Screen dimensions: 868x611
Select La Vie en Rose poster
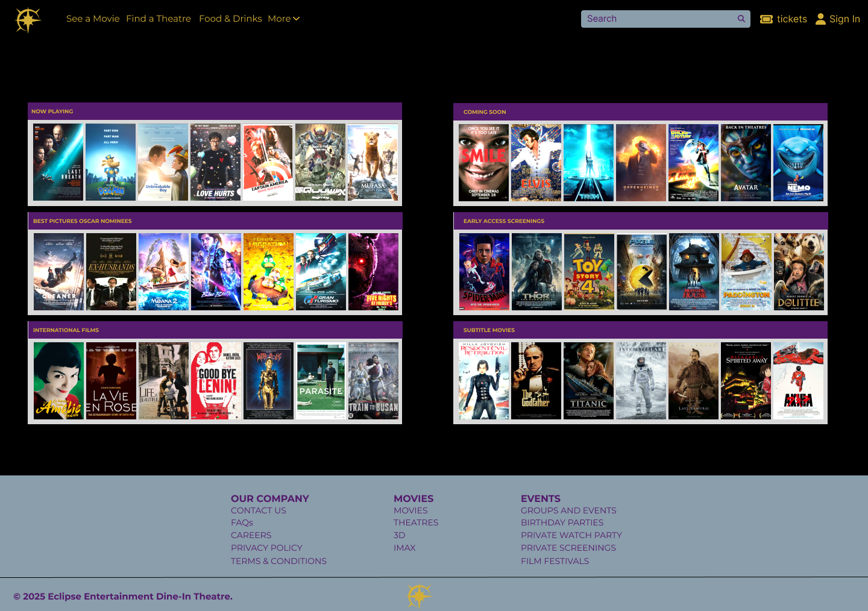click(111, 381)
